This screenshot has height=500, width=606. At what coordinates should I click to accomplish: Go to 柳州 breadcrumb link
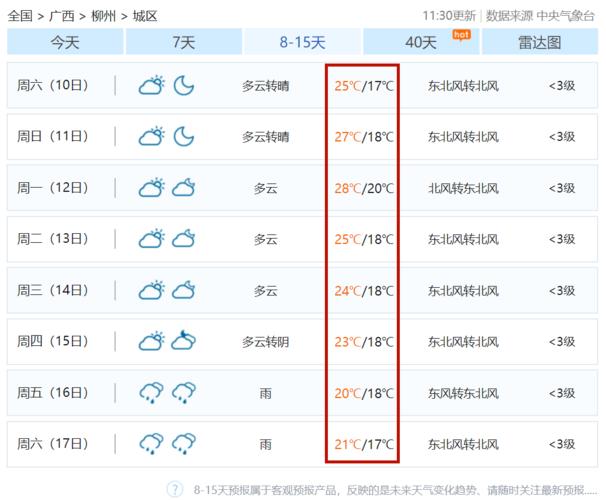point(103,16)
